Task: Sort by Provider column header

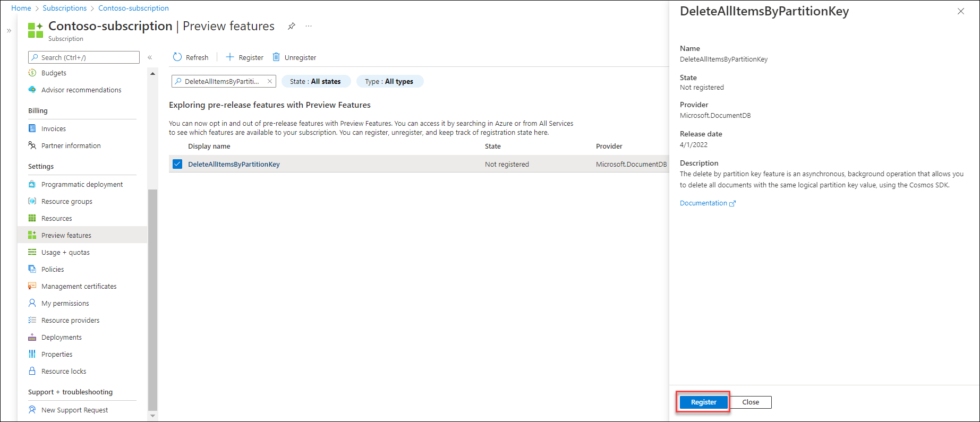Action: click(609, 146)
